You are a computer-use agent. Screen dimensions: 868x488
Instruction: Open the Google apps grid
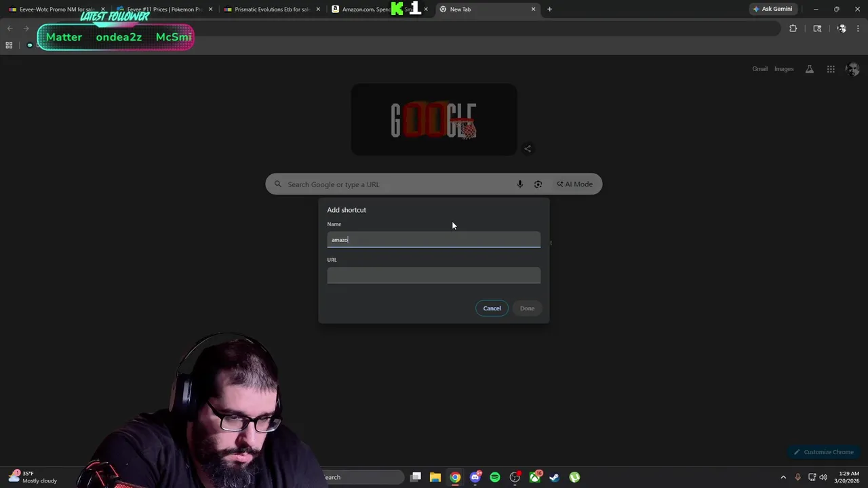point(831,69)
